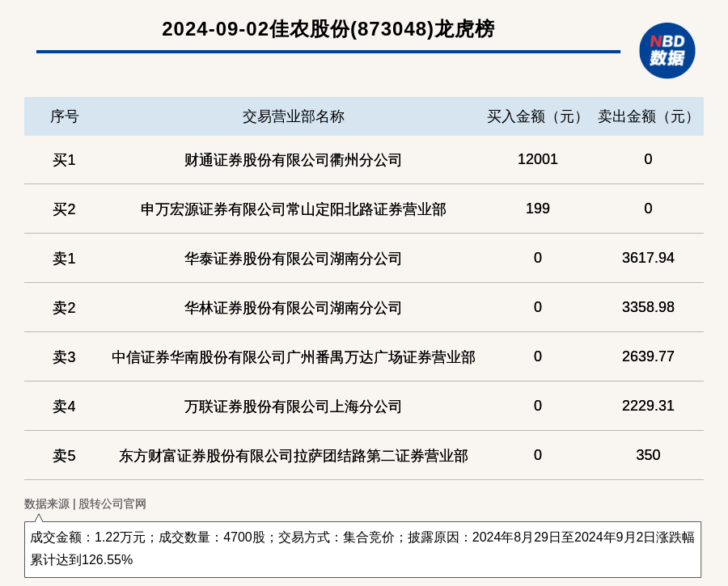Click the 成交金额 summary note box
Screen dimensions: 728x586
(362, 550)
